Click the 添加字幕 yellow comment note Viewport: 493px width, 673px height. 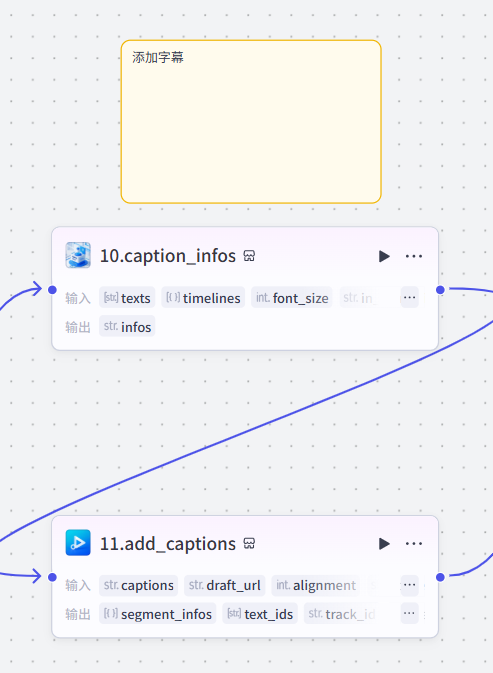click(x=251, y=121)
